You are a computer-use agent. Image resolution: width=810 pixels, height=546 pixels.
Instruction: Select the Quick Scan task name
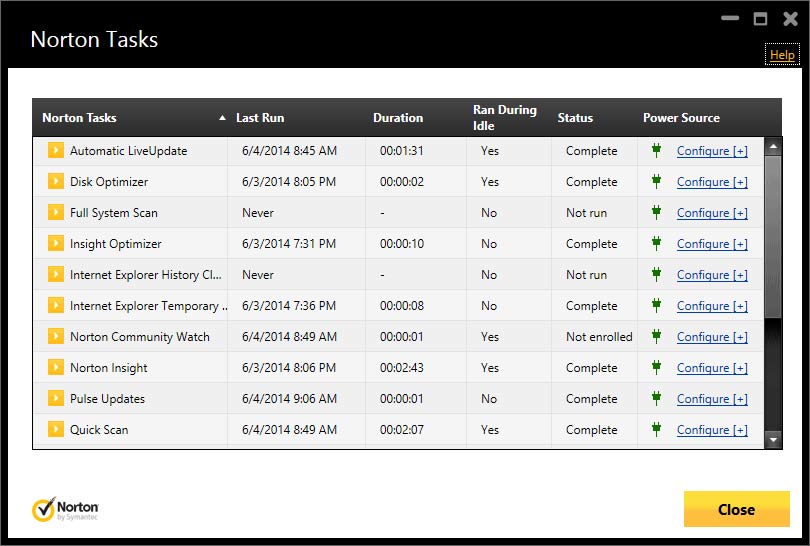(99, 430)
